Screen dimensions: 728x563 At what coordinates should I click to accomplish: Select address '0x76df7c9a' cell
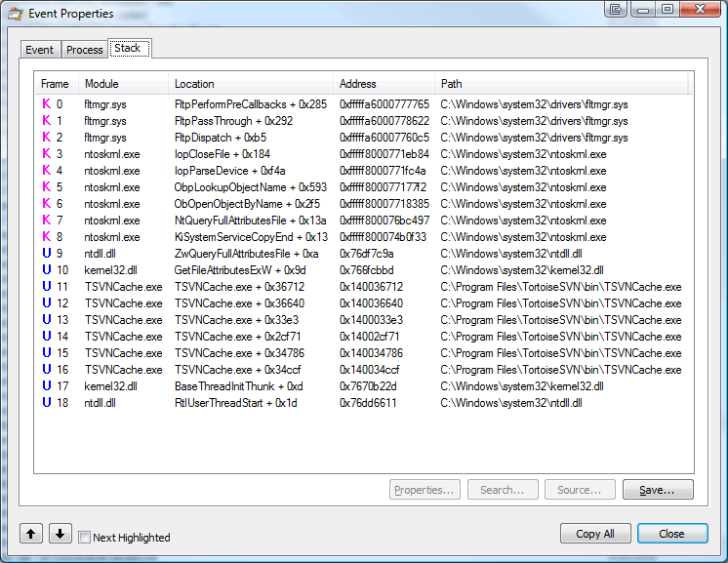pos(367,254)
